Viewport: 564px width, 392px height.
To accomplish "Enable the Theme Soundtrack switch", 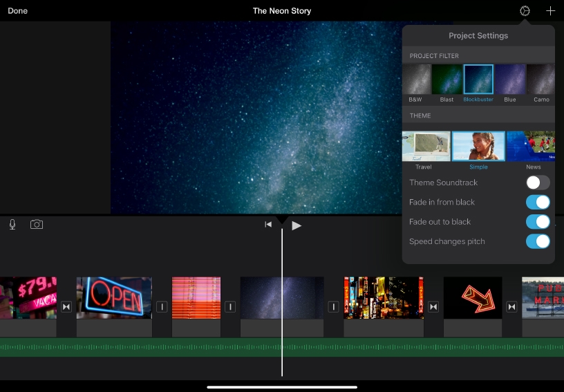I will (538, 183).
